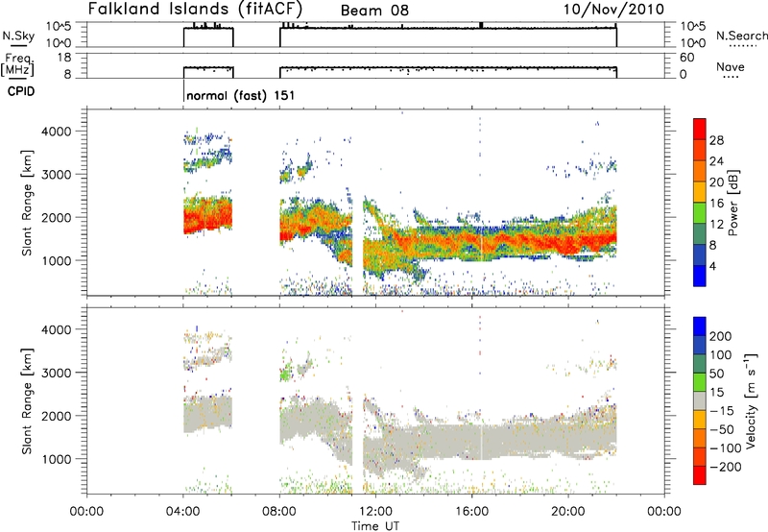Click the velocity panel '1000' range tick

pyautogui.click(x=57, y=459)
